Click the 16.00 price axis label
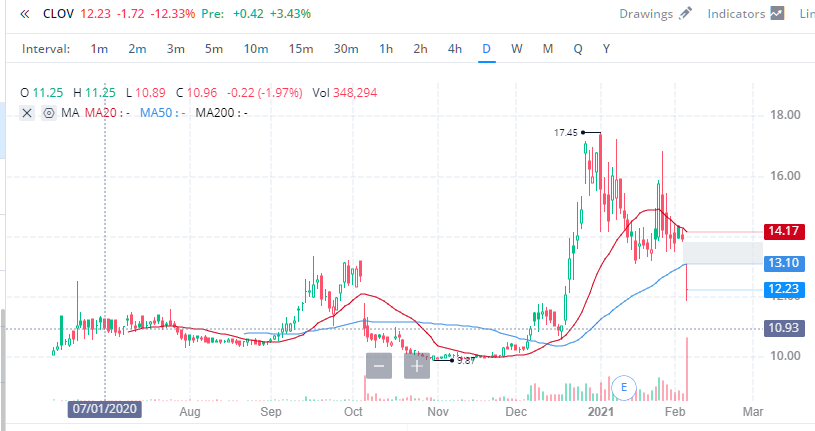 [785, 176]
